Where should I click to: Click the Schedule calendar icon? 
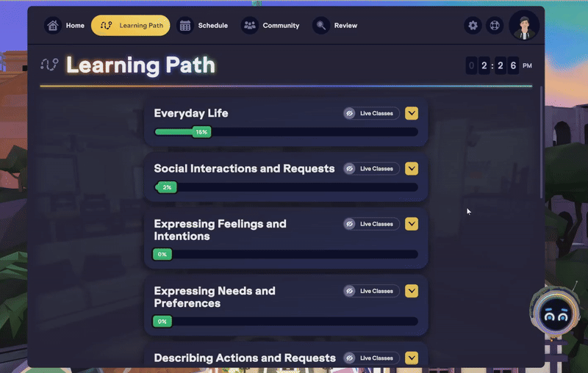pos(185,26)
